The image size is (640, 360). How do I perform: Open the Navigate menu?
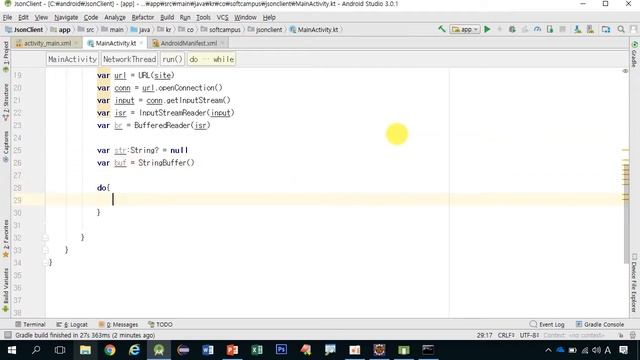(66, 17)
